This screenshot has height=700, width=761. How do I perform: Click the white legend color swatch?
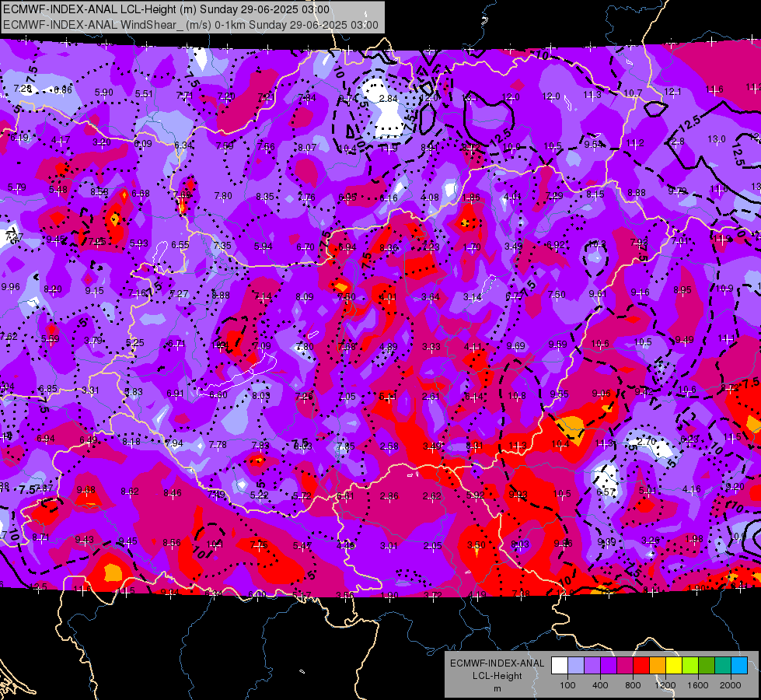click(560, 666)
